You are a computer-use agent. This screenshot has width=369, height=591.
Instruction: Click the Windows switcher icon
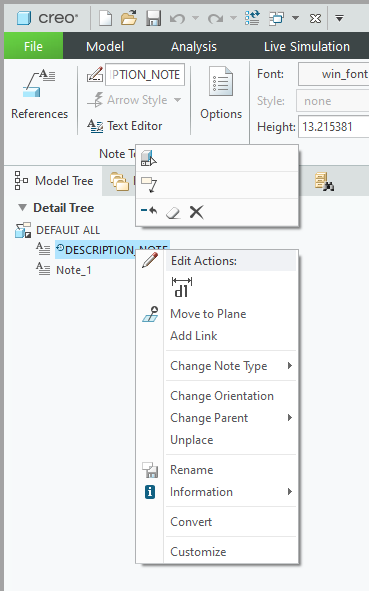276,18
